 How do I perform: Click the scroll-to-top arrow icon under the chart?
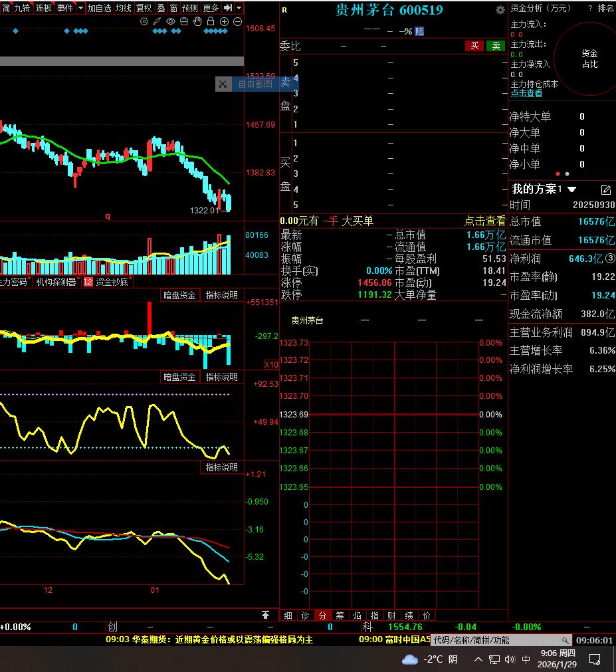pyautogui.click(x=266, y=615)
